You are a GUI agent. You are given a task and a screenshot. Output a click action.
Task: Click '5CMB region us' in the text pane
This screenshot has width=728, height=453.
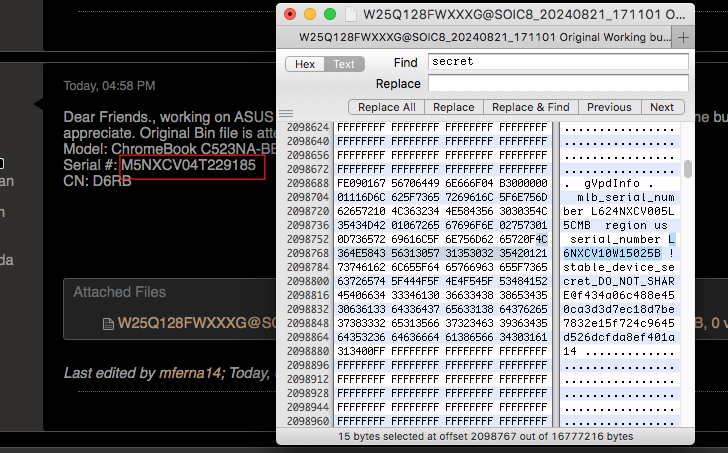(615, 226)
